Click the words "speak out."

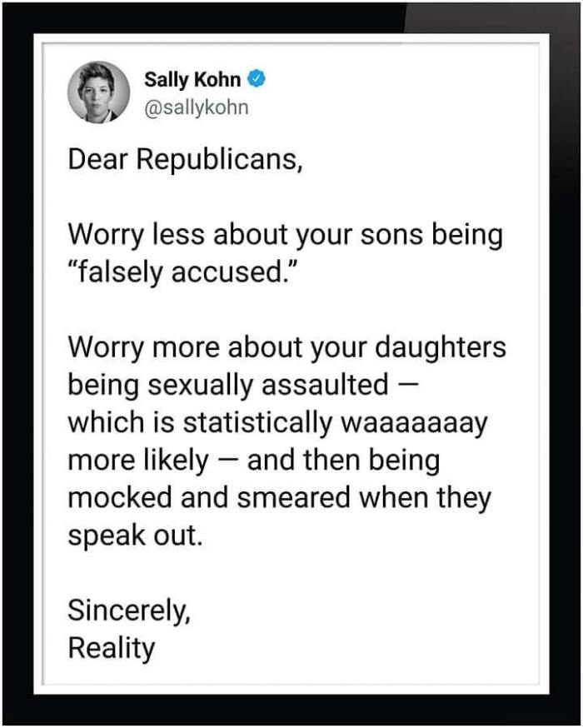(x=135, y=535)
